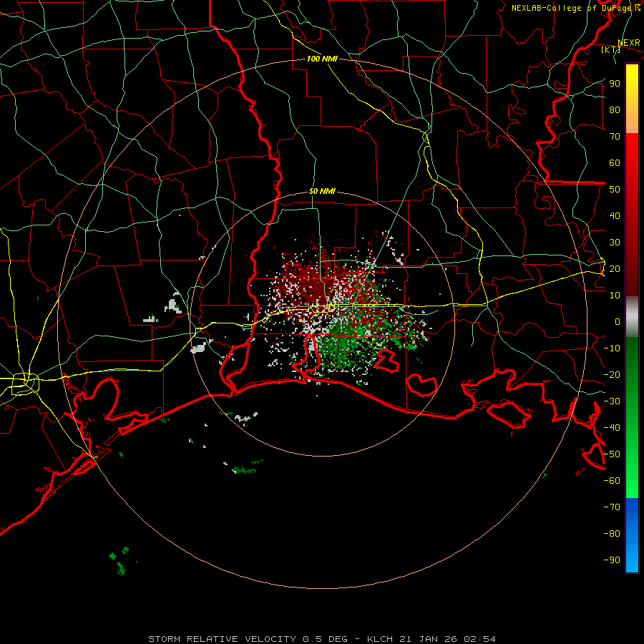
Task: Click the 20 knot scale label
Action: click(615, 268)
